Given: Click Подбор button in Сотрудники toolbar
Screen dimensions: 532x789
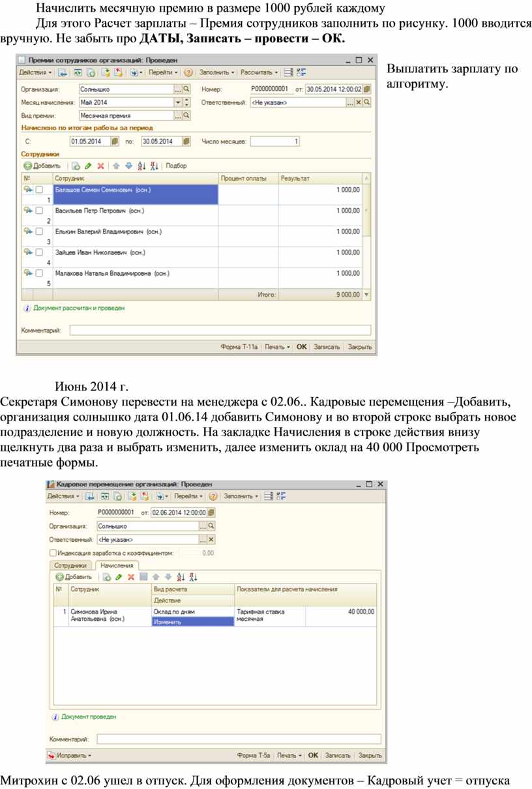Looking at the screenshot, I should [x=177, y=166].
